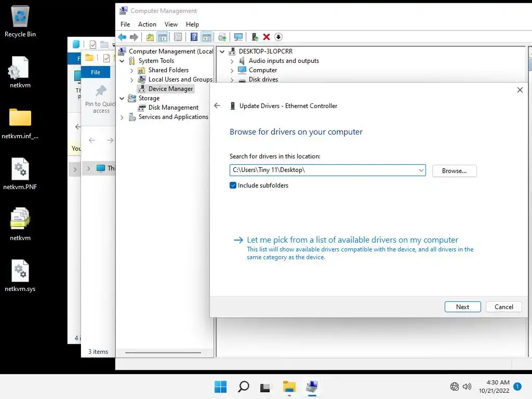This screenshot has width=532, height=399.
Task: Click the black down-arrow Disable device icon
Action: pyautogui.click(x=278, y=37)
